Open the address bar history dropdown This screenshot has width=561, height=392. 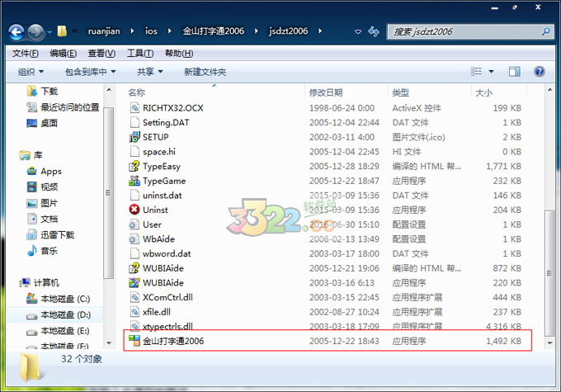tap(358, 31)
